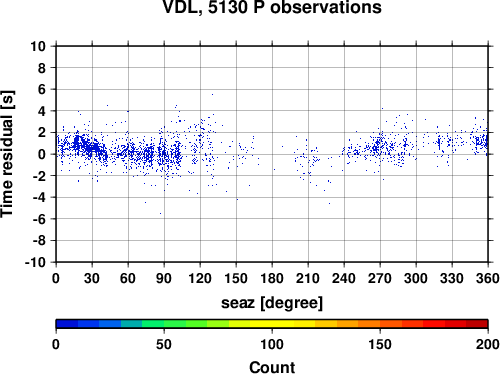Click the x-axis tick label 270
500x374 pixels.
pyautogui.click(x=380, y=278)
